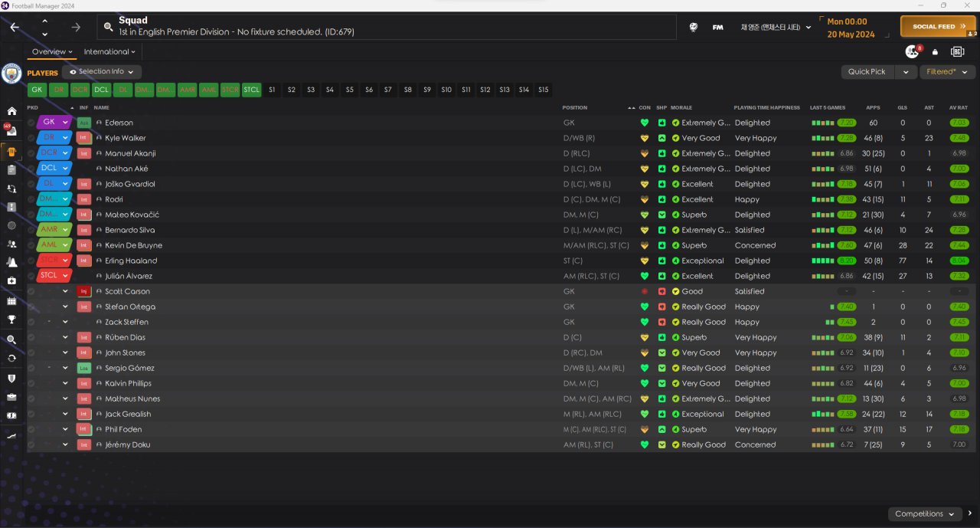The height and width of the screenshot is (528, 980).
Task: Open the football globe icon in the top bar
Action: pos(694,27)
